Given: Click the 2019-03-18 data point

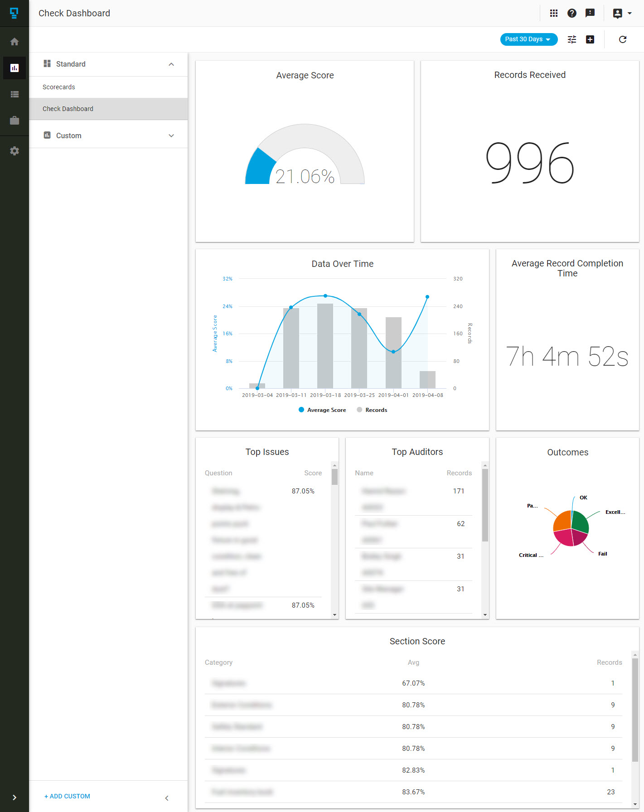Looking at the screenshot, I should click(x=325, y=296).
